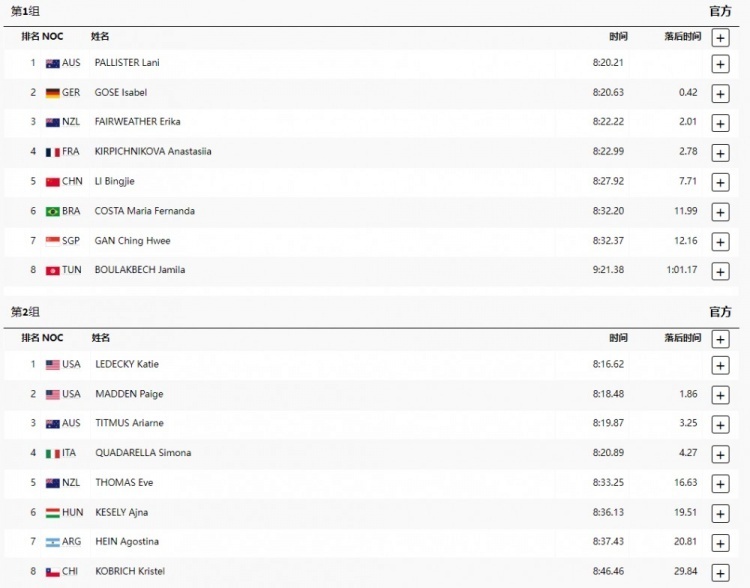
Task: Expand FAIRWEATHER Erika result with plus icon
Action: point(720,123)
